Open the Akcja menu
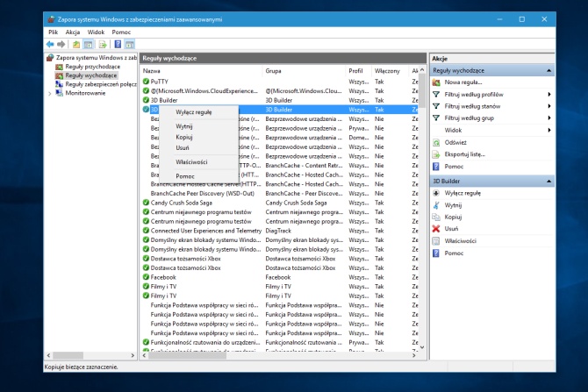Image resolution: width=588 pixels, height=392 pixels. pyautogui.click(x=72, y=32)
